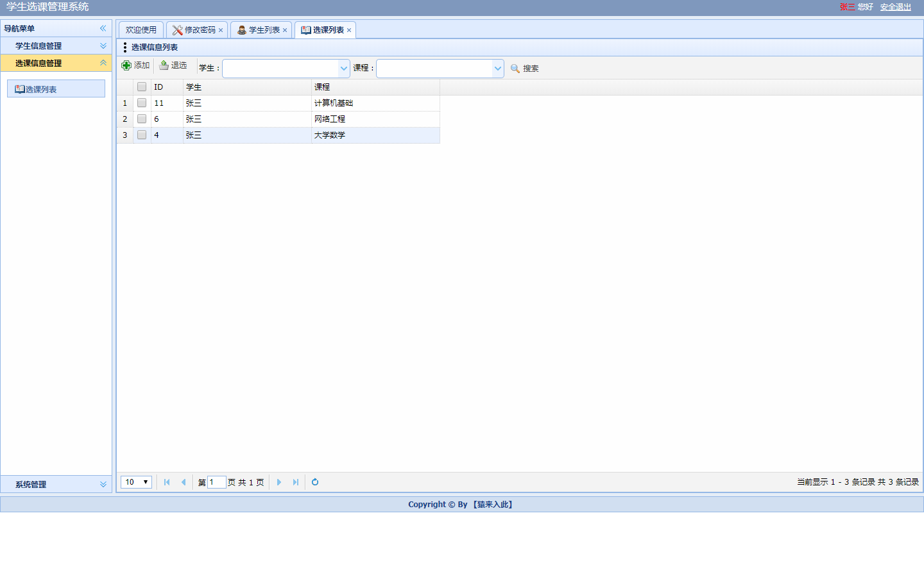Toggle the select-all checkbox in header
This screenshot has width=924, height=570.
[142, 87]
